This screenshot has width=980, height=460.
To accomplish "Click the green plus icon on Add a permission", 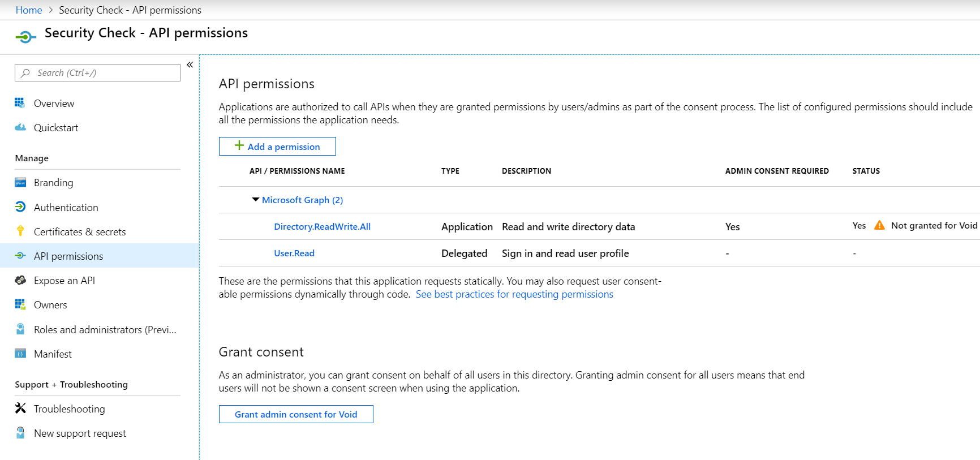I will (239, 146).
